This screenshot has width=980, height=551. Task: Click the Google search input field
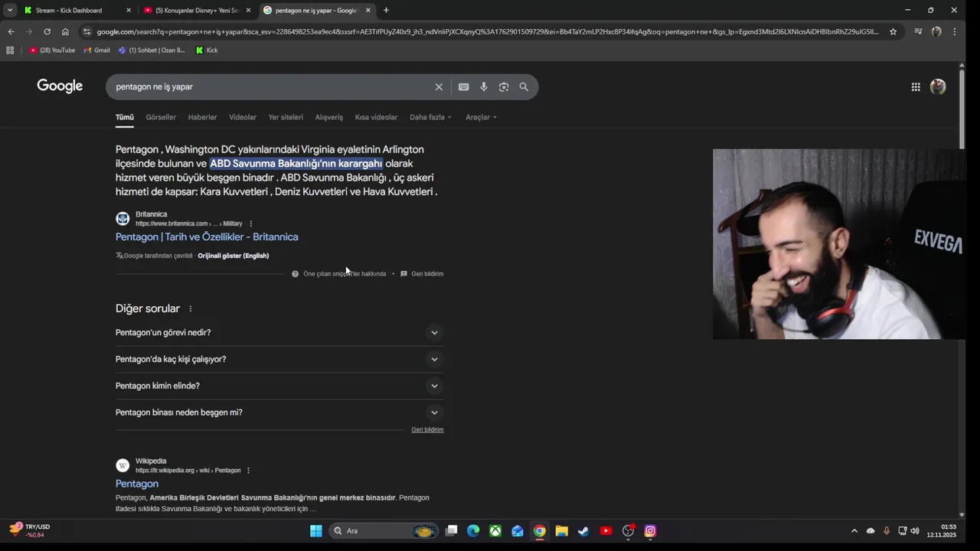[272, 87]
